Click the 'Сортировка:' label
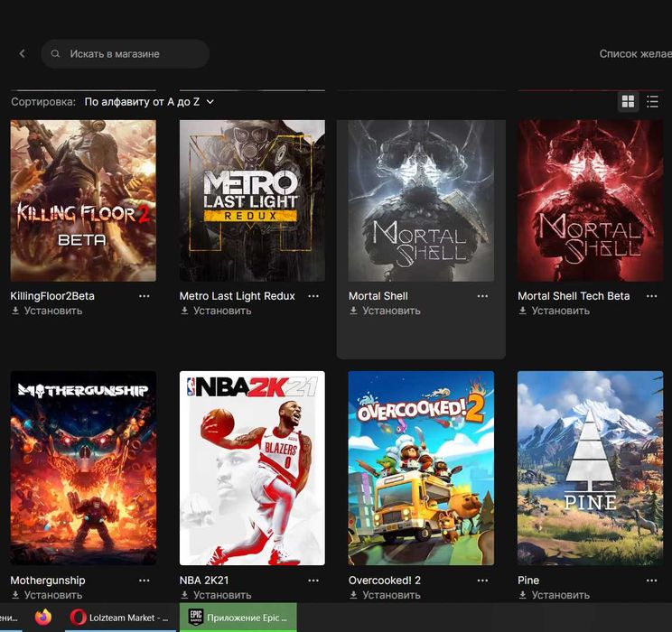The height and width of the screenshot is (632, 672). 43,102
